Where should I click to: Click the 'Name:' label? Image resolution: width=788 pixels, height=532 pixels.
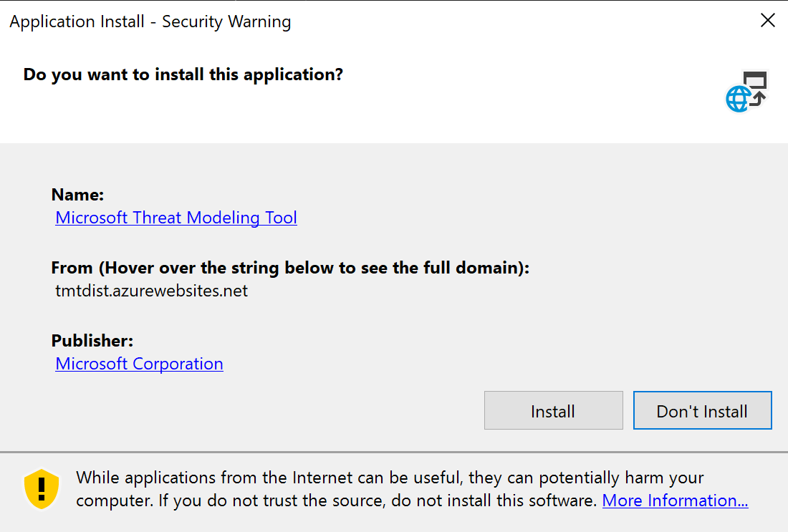pos(78,195)
